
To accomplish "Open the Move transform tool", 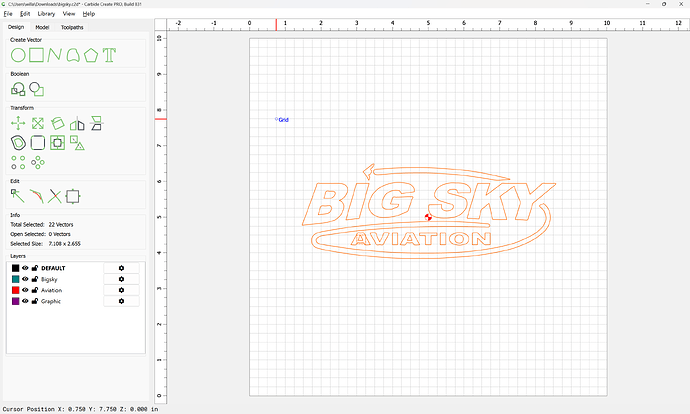I will click(x=18, y=123).
